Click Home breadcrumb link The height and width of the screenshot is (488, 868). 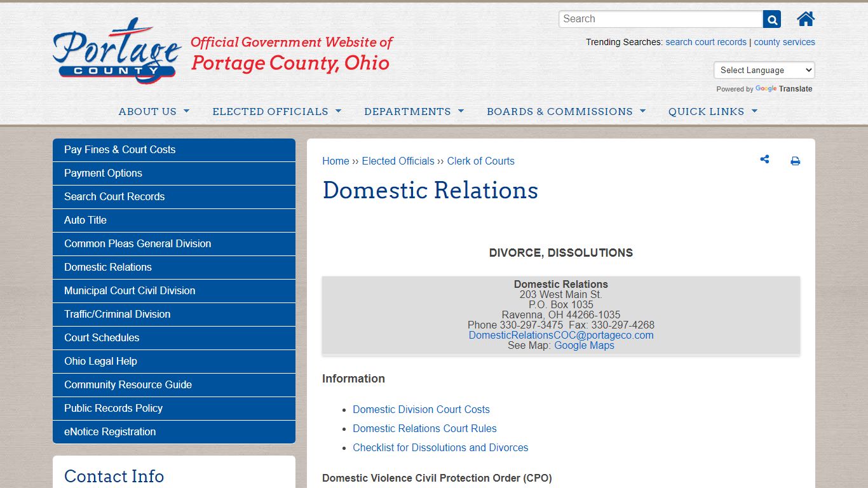click(336, 161)
